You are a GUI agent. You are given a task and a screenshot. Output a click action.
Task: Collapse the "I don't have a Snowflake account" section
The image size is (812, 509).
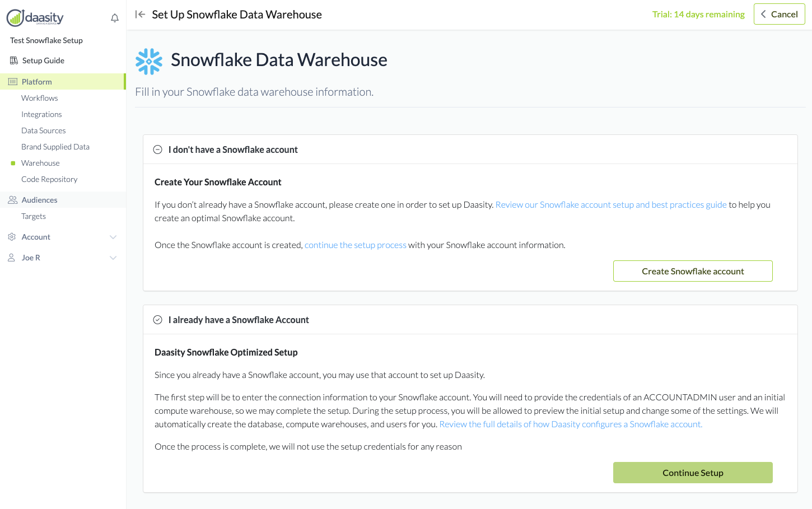click(158, 150)
